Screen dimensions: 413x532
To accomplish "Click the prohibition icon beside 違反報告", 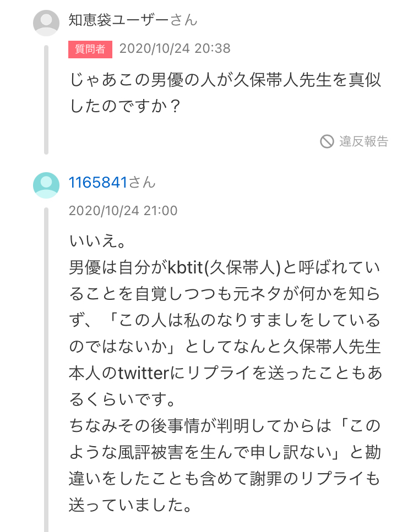I will point(327,141).
